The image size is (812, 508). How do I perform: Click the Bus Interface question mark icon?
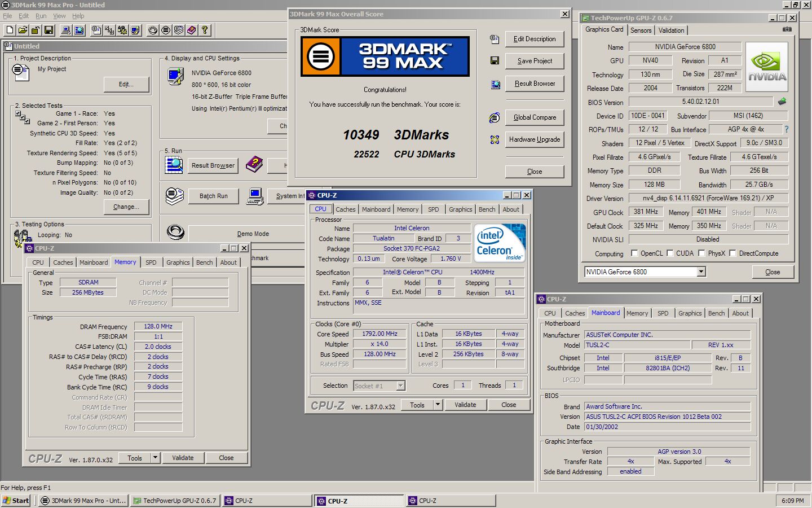(x=787, y=129)
